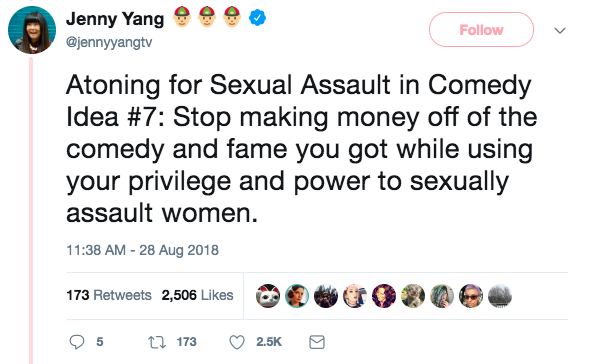
Task: Click the blue verified badge
Action: pos(257,18)
